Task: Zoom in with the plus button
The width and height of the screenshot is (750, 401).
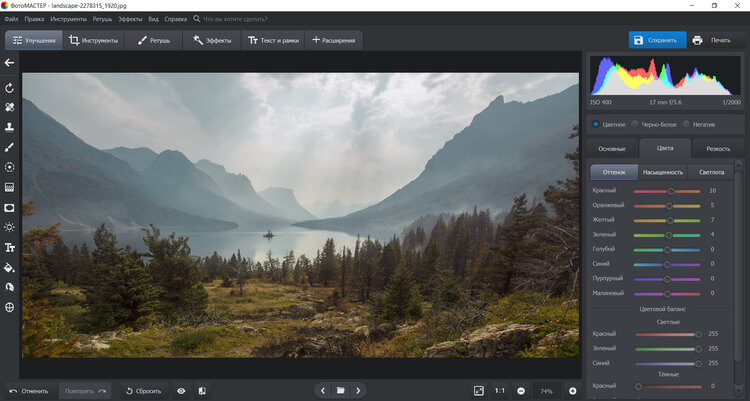Action: coord(572,390)
